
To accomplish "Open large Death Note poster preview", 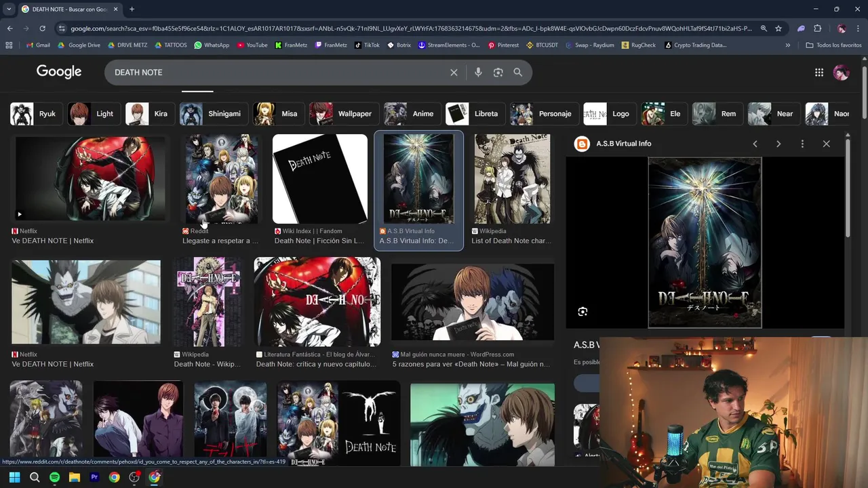I will pos(705,243).
